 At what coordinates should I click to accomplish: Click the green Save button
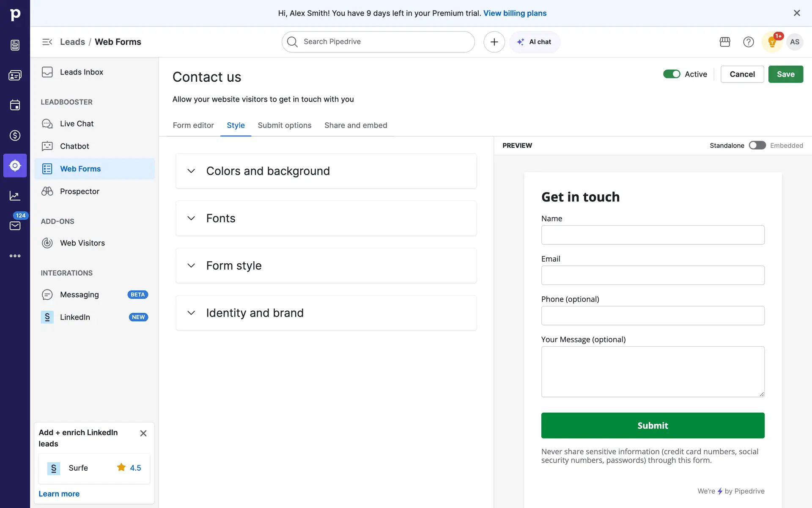click(x=785, y=74)
